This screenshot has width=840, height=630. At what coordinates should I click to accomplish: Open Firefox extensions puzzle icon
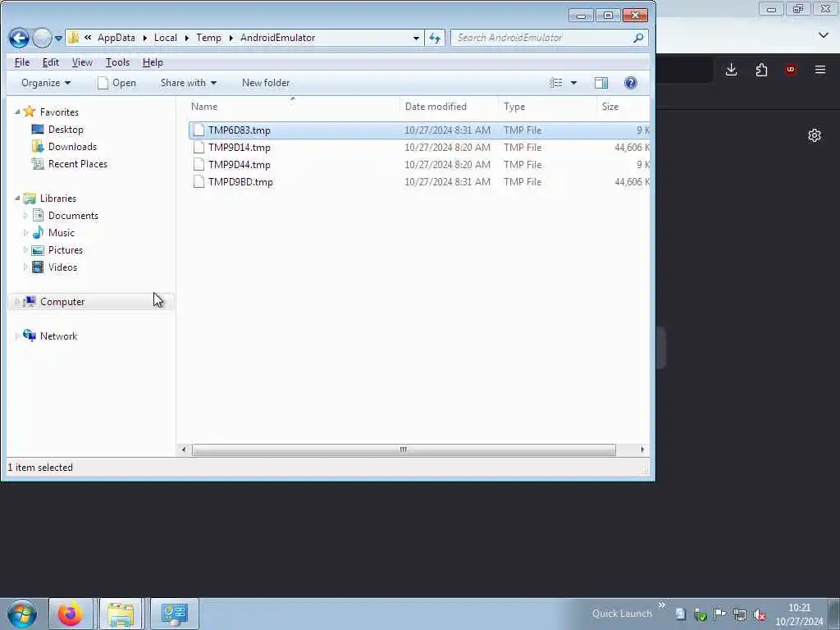pos(761,70)
